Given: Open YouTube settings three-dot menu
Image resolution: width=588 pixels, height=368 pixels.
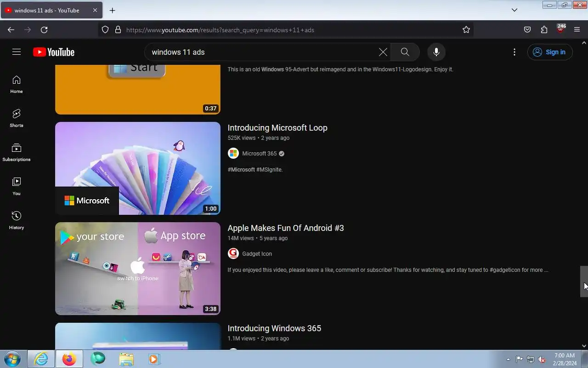Looking at the screenshot, I should [514, 52].
